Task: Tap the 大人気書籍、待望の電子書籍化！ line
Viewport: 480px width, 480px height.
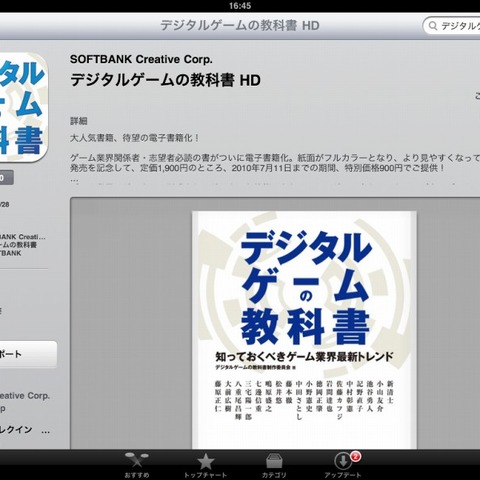Action: (135, 138)
